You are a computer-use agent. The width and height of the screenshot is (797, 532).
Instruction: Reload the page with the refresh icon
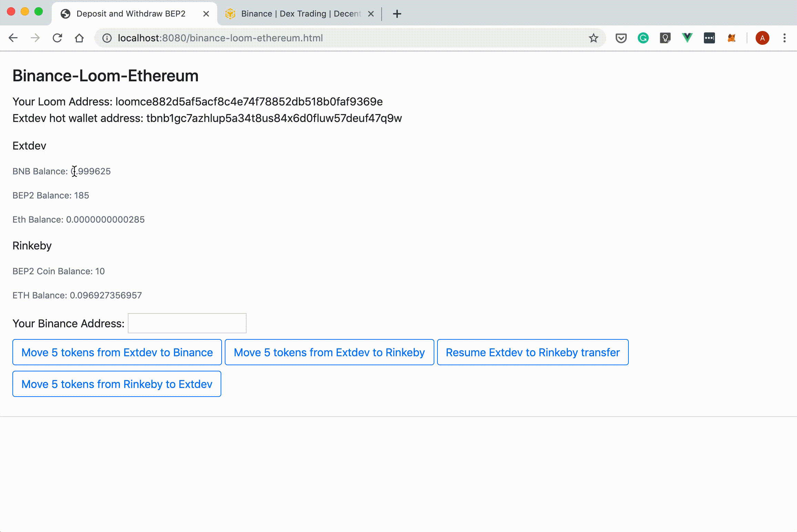click(x=57, y=38)
